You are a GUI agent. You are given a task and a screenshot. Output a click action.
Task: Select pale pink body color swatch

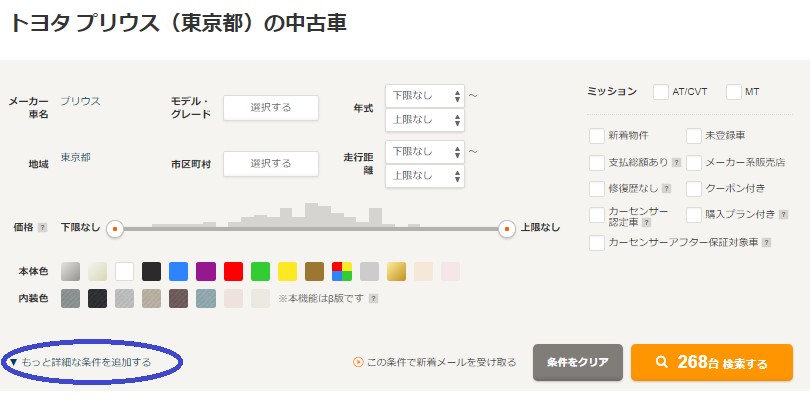(x=450, y=271)
